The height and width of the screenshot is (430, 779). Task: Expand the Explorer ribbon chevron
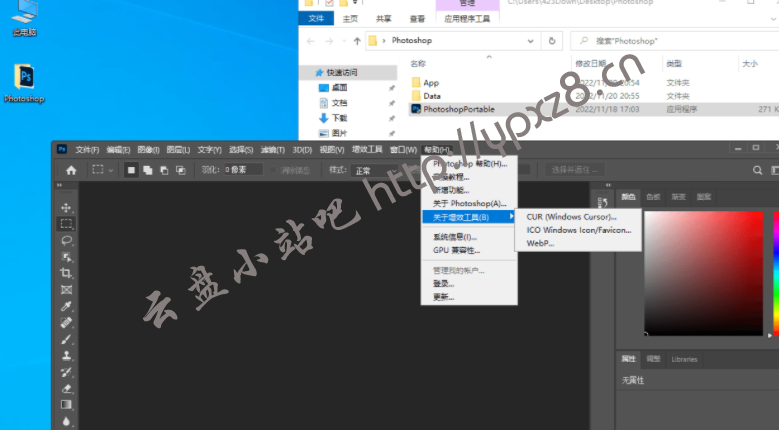point(773,19)
